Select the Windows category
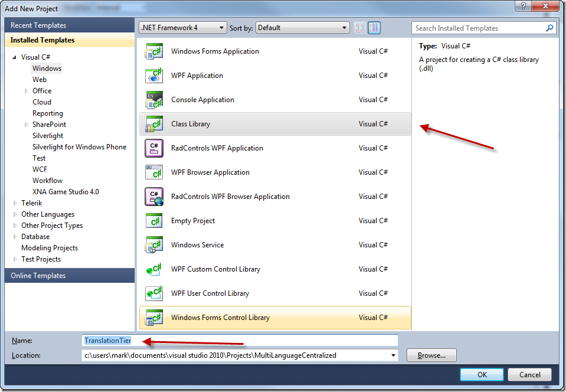Image resolution: width=566 pixels, height=392 pixels. pos(47,68)
